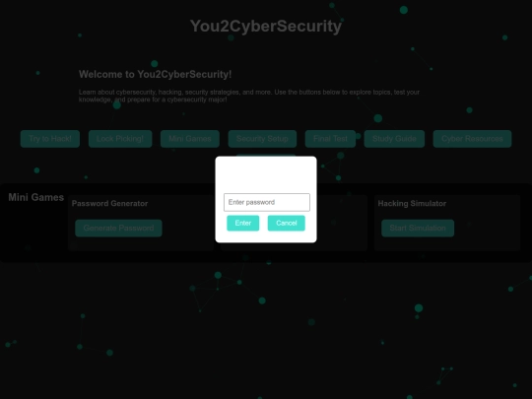Focus the Enter password input field

pos(267,202)
